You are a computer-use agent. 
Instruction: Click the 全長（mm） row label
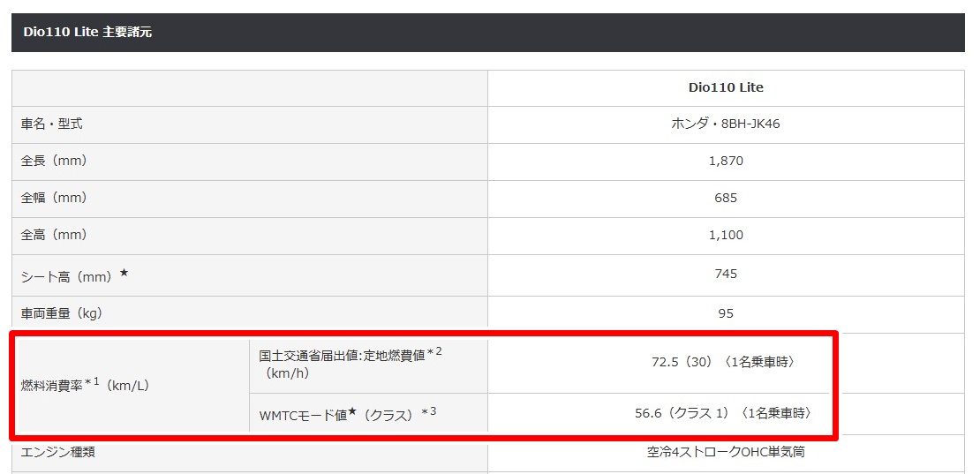pos(54,162)
